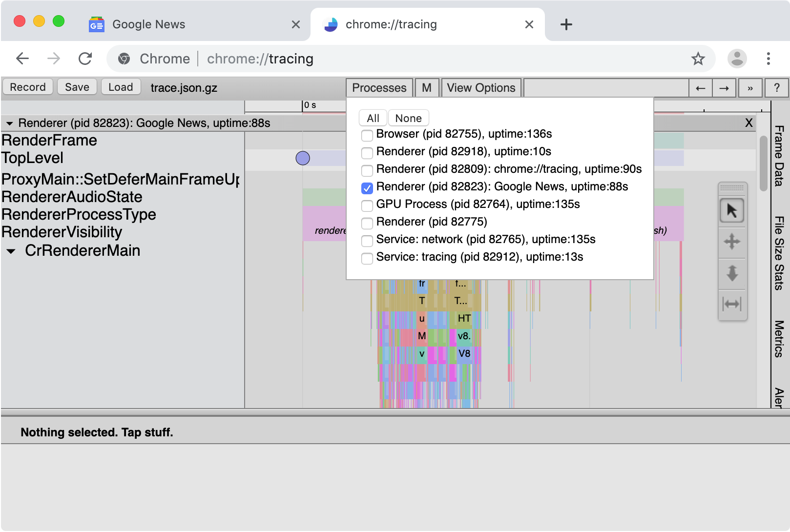Click the Record button
The image size is (790, 532).
pos(27,87)
